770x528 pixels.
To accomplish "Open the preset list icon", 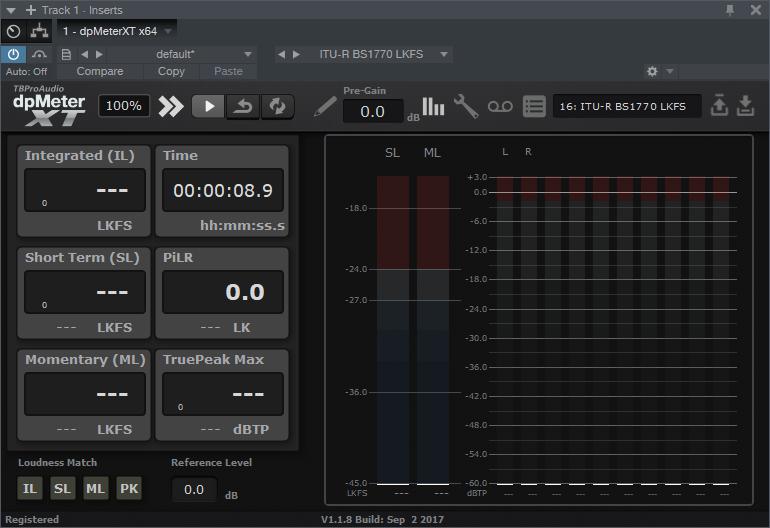I will 534,106.
